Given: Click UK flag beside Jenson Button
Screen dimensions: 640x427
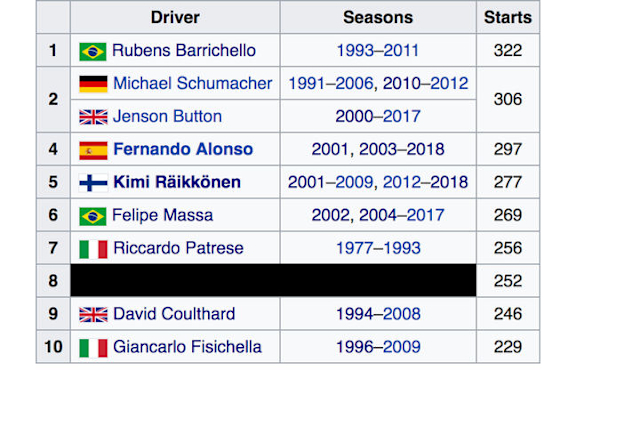Looking at the screenshot, I should coord(93,117).
